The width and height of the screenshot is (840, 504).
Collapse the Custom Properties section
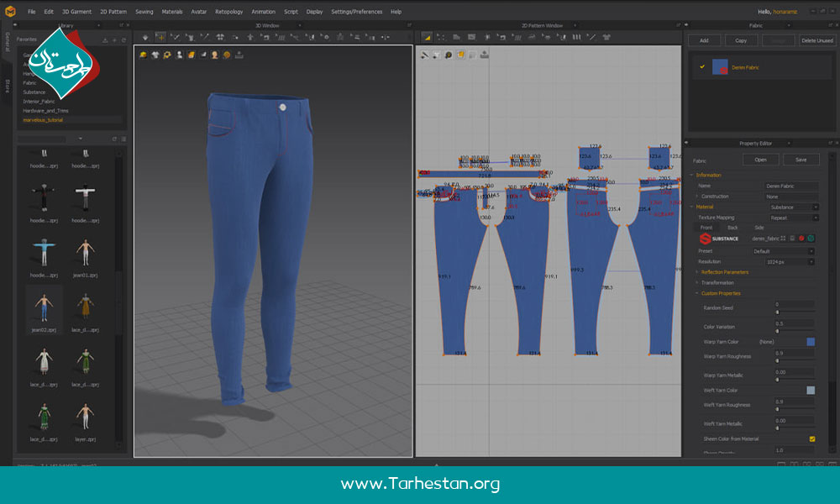click(x=696, y=292)
